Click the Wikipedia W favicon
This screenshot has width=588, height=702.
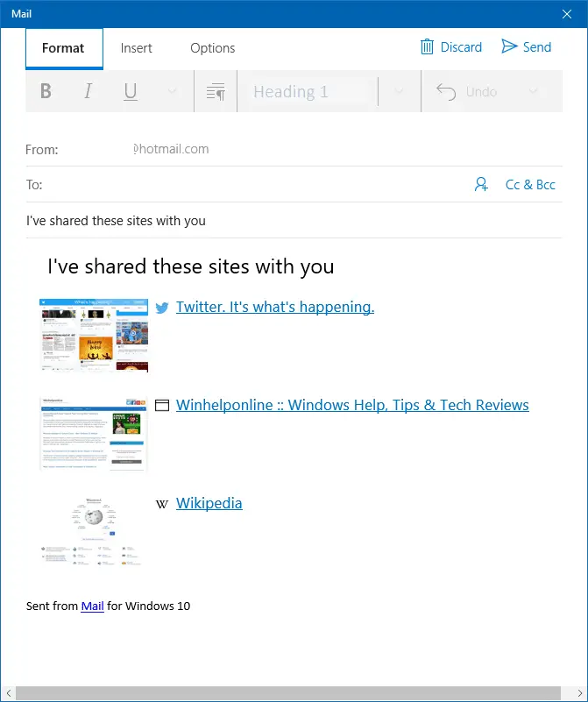tap(162, 504)
